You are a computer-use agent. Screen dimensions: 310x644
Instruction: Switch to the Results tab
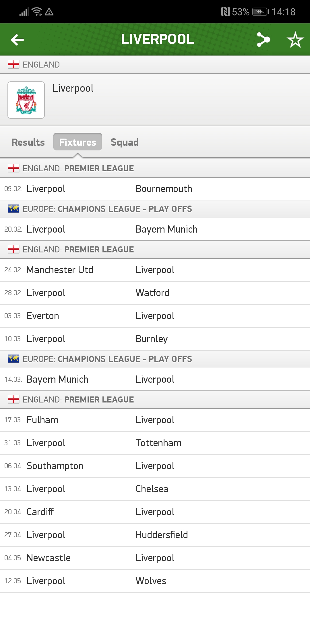click(28, 142)
